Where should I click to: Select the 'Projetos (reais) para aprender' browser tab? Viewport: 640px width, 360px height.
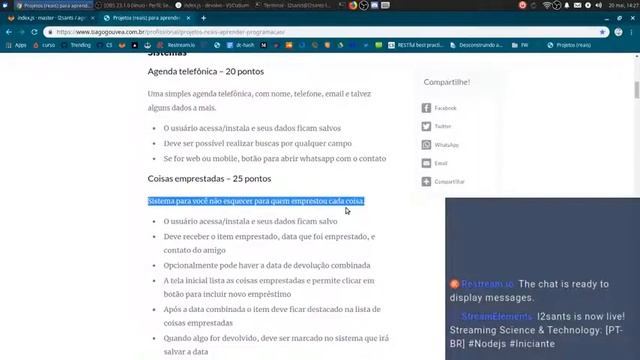[x=147, y=18]
